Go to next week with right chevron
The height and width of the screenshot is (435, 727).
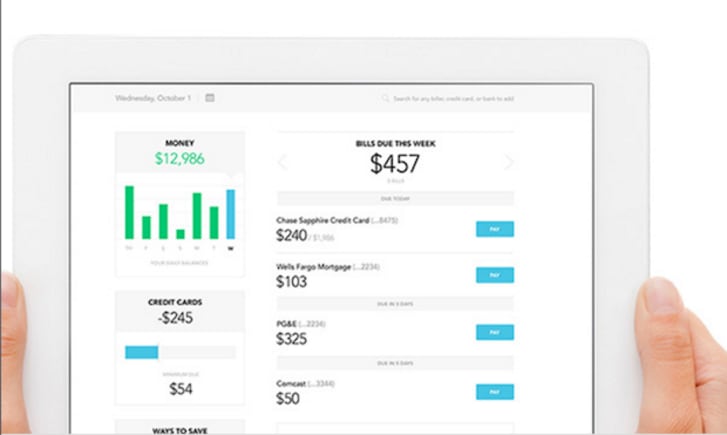click(509, 162)
